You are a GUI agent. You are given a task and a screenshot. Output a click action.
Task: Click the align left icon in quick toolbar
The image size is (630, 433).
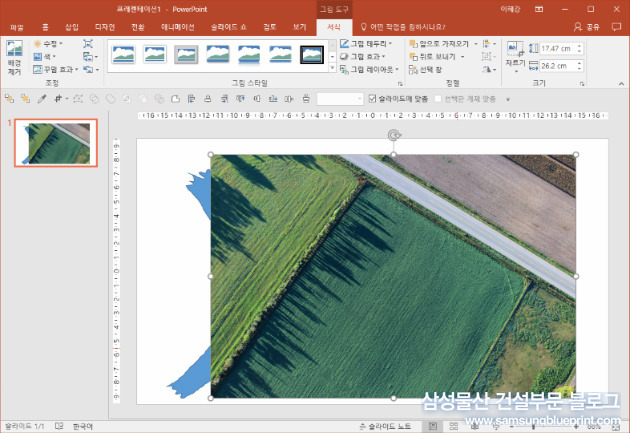click(x=191, y=98)
